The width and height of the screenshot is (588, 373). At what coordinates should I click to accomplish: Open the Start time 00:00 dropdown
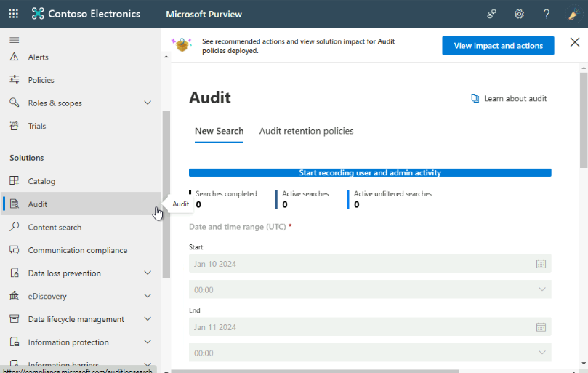(369, 289)
